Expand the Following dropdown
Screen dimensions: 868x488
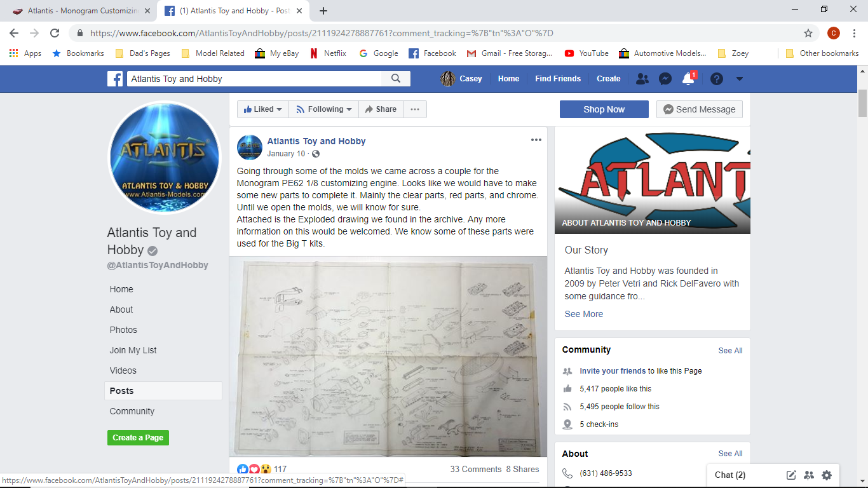coord(324,109)
